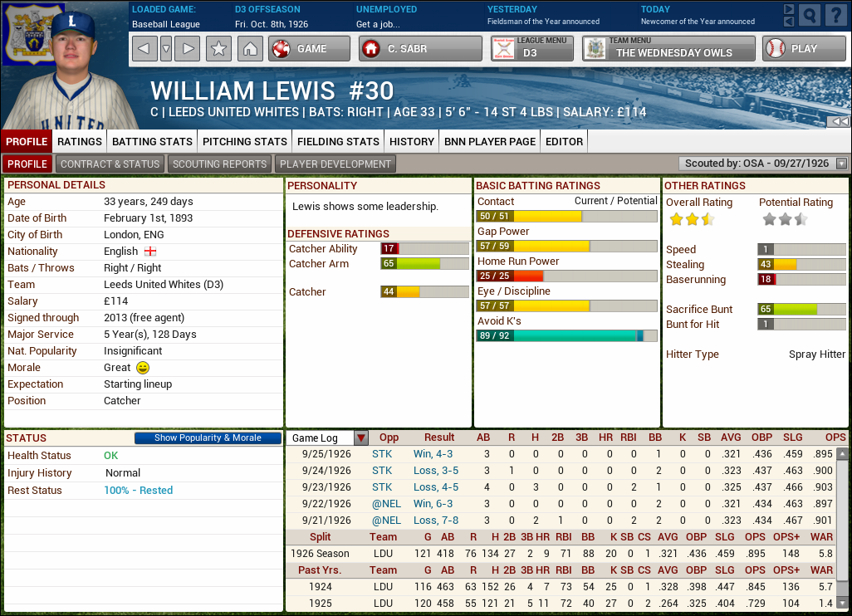Image resolution: width=852 pixels, height=616 pixels.
Task: Open Win, 6-3 result link
Action: point(433,504)
